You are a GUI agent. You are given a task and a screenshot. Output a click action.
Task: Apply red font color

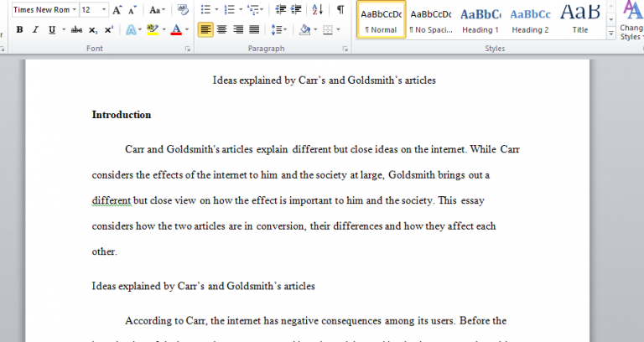[x=176, y=30]
